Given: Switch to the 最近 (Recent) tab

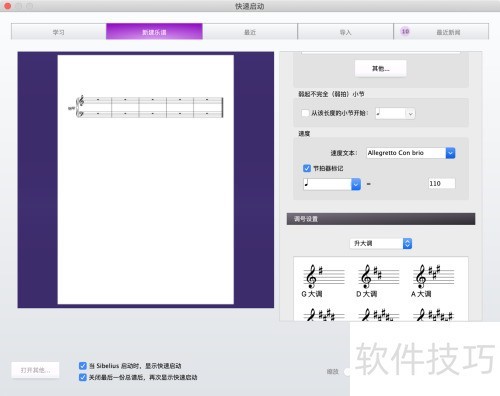Looking at the screenshot, I should (x=250, y=32).
